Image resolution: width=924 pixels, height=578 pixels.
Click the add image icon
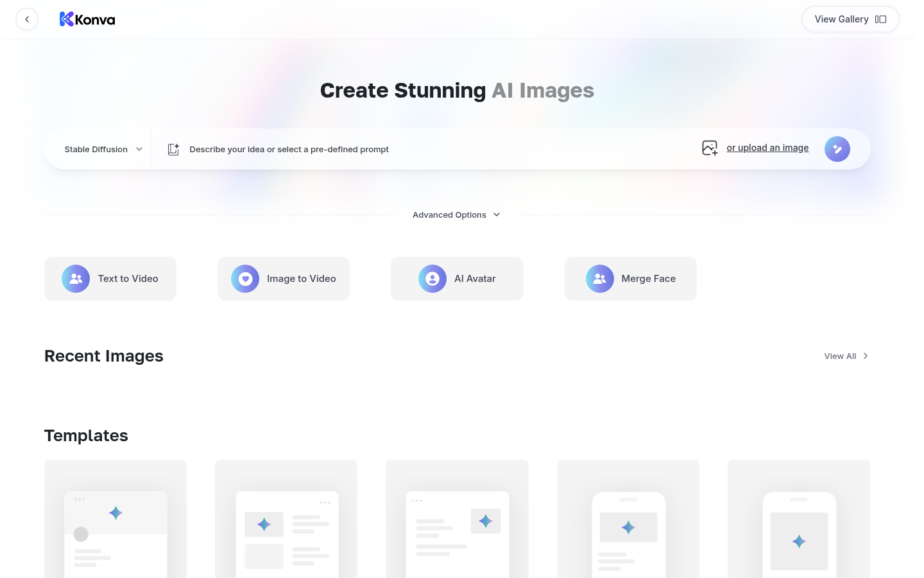[710, 148]
